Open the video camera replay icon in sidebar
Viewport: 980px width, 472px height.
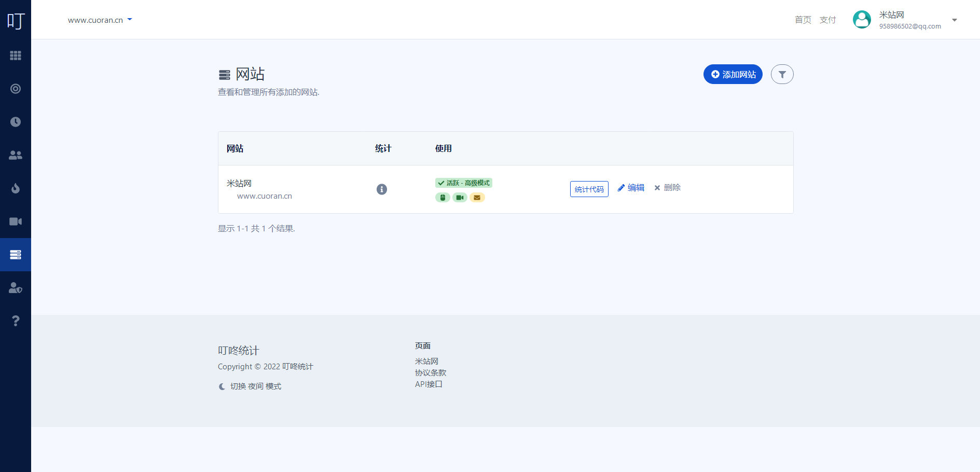click(16, 221)
